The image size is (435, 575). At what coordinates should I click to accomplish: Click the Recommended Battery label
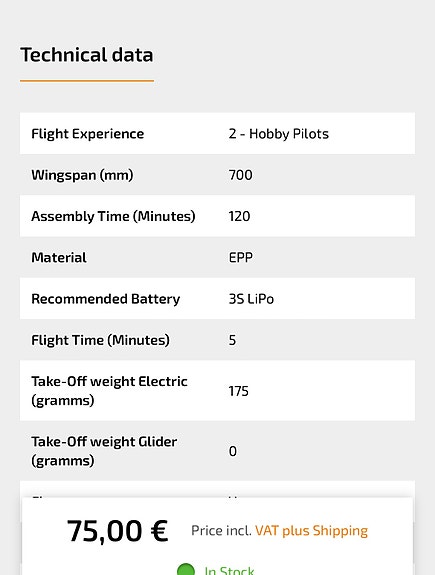coord(106,299)
